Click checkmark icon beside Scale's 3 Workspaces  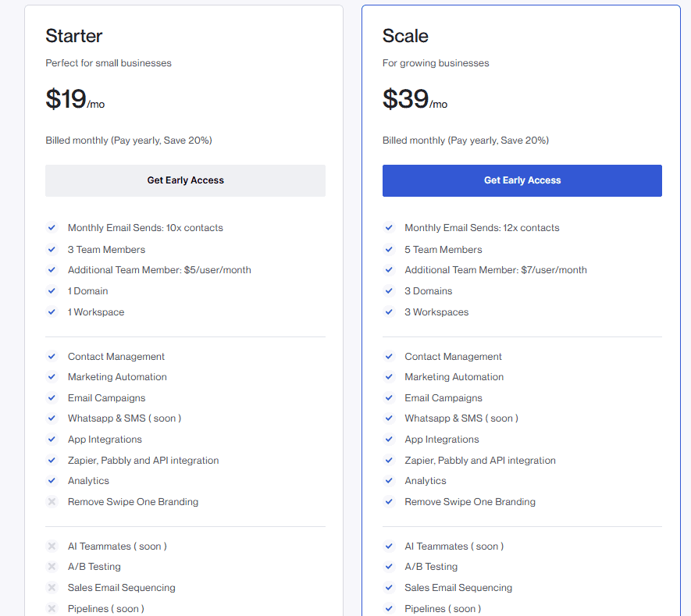click(x=389, y=312)
